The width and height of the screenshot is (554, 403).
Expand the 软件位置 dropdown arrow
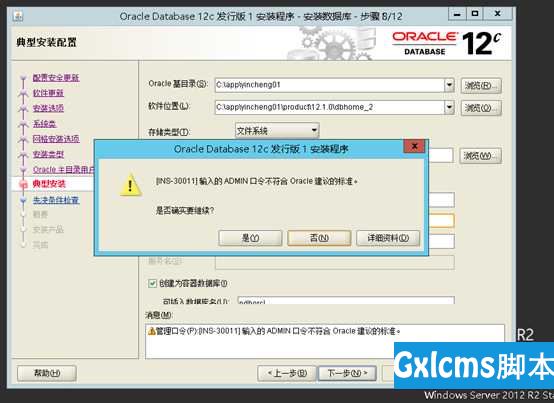coord(449,107)
